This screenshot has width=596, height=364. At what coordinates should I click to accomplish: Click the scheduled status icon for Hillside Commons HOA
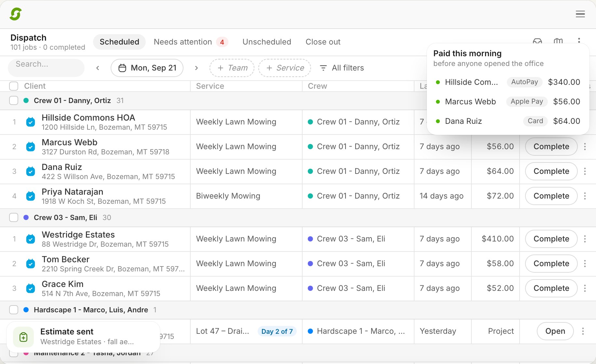(31, 122)
